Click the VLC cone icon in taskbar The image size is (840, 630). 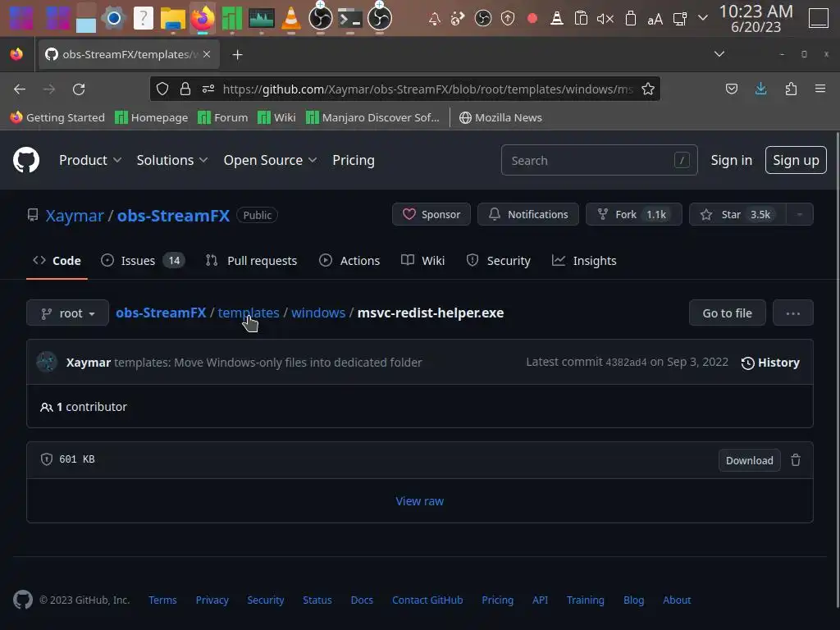click(291, 19)
